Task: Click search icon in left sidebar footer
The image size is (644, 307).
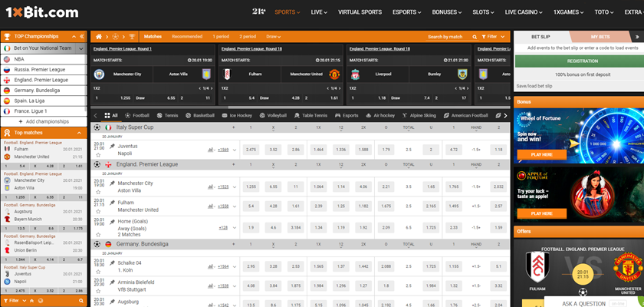Action: coord(81,301)
